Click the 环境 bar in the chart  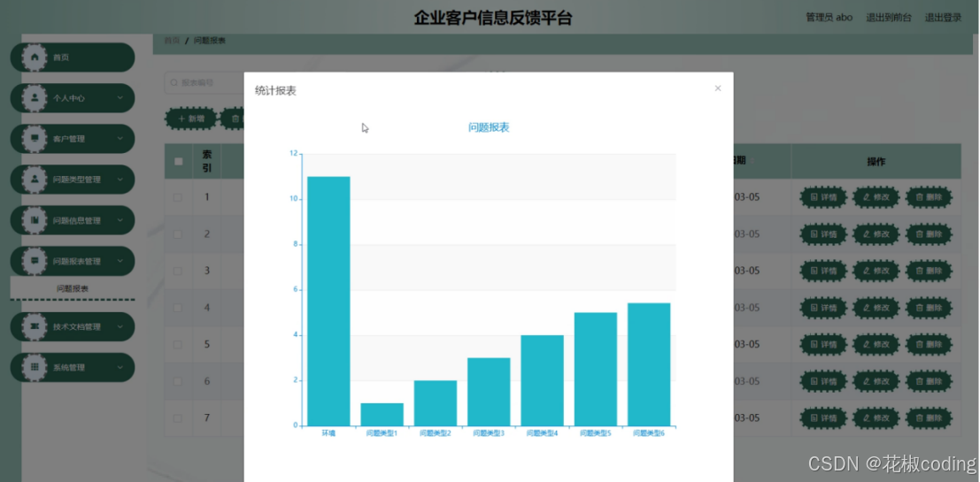(328, 301)
